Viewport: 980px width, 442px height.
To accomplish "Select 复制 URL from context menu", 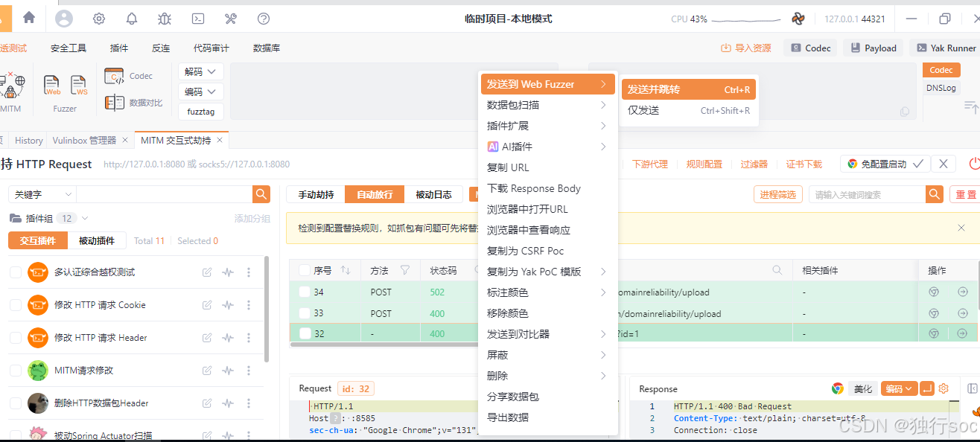I will 547,167.
